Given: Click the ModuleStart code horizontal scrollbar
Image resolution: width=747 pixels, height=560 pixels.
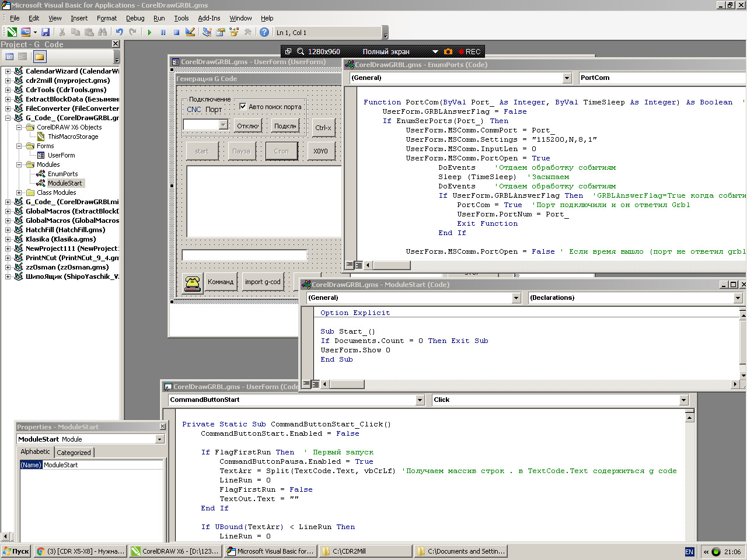Looking at the screenshot, I should pyautogui.click(x=525, y=384).
